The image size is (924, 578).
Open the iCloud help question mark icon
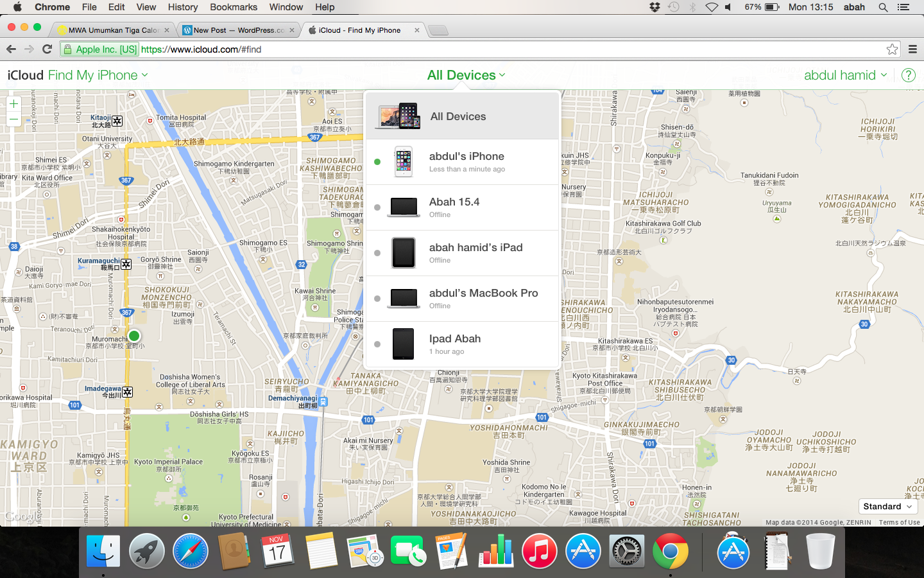(x=908, y=75)
